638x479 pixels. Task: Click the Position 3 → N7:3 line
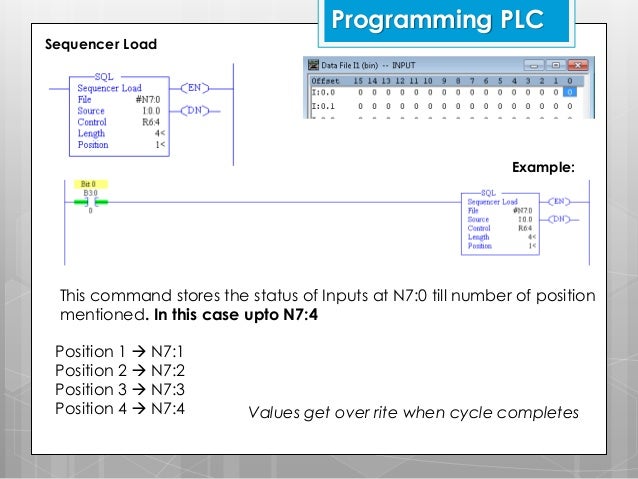point(120,389)
